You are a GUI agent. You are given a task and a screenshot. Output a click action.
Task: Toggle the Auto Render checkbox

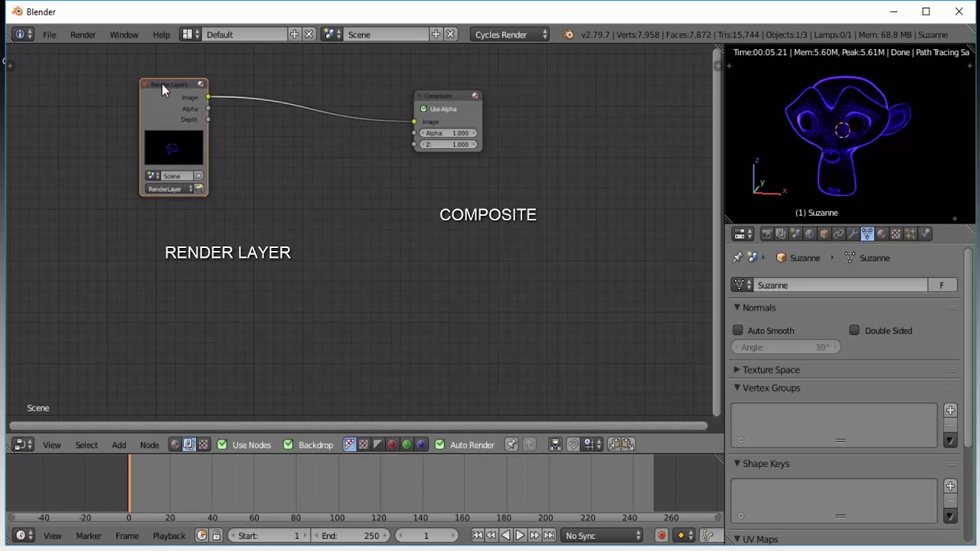coord(439,445)
